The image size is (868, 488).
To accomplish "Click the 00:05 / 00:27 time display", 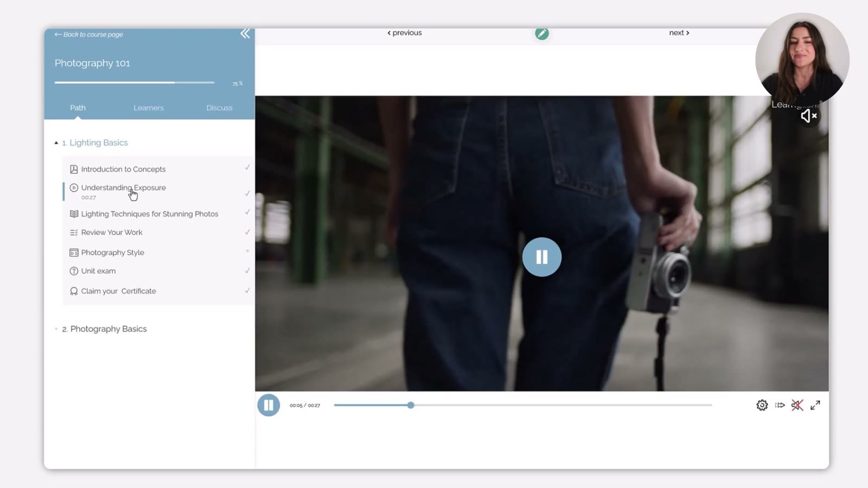I will click(305, 405).
